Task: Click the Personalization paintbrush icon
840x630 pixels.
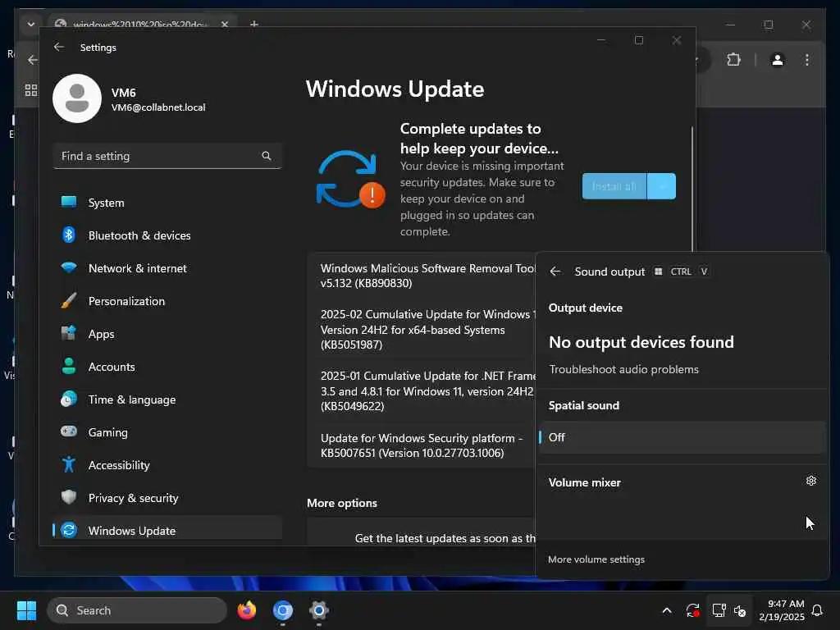Action: click(69, 300)
